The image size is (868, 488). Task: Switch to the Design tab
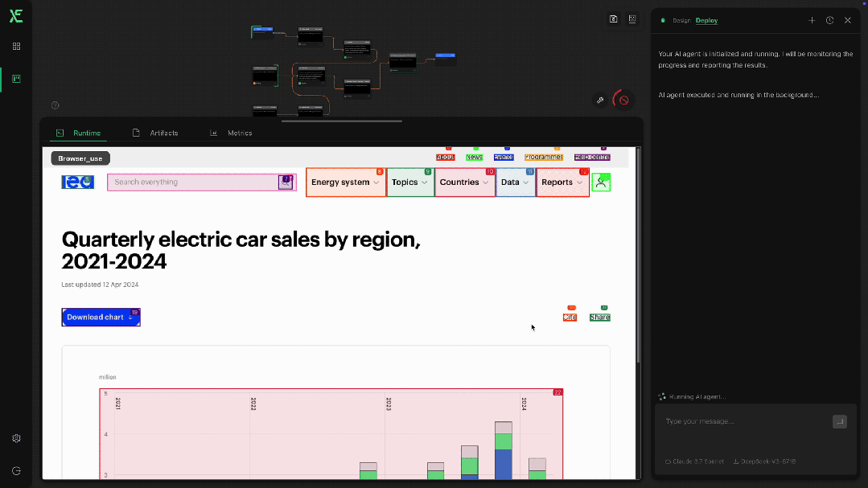pyautogui.click(x=681, y=20)
